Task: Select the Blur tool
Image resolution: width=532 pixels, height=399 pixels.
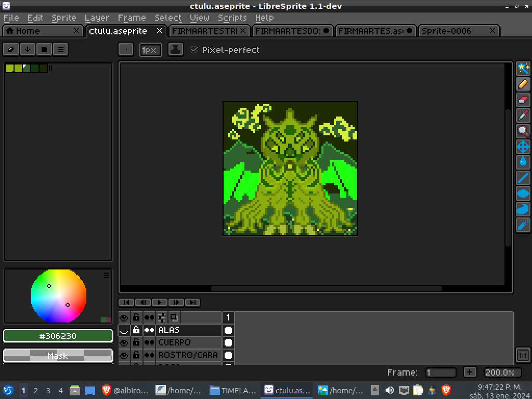Action: point(523,225)
